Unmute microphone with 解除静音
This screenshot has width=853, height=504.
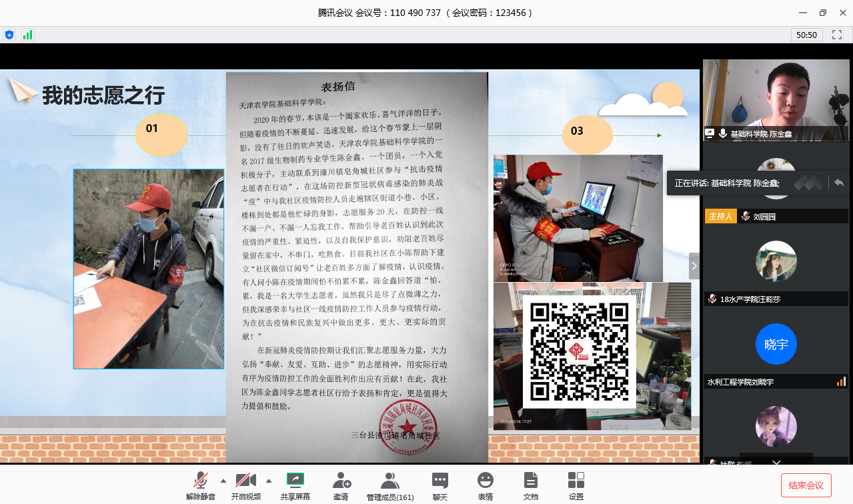[x=200, y=486]
